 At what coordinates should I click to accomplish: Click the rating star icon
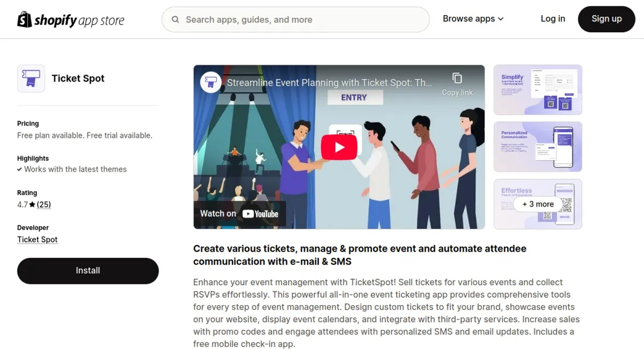click(32, 205)
